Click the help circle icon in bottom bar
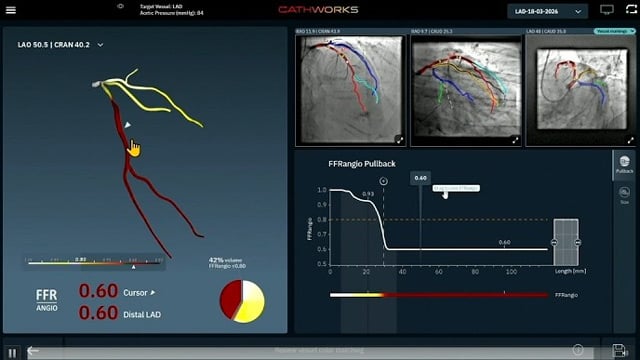This screenshot has width=640, height=360. pos(578,350)
